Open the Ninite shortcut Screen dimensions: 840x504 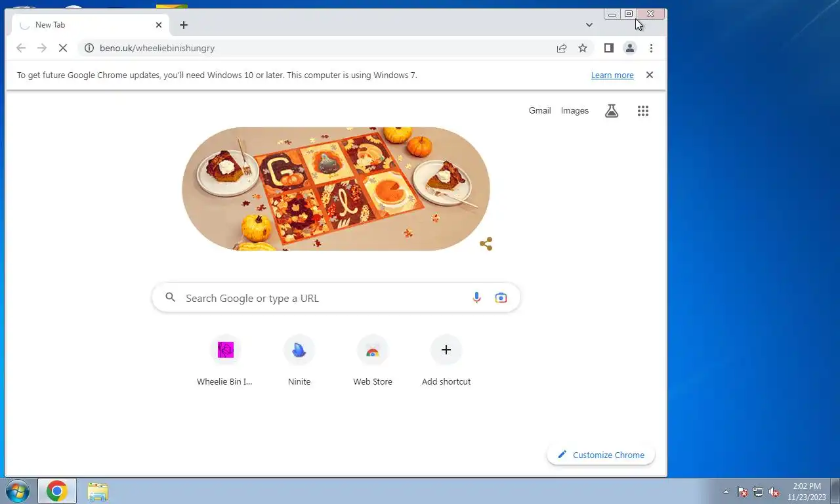[299, 361]
